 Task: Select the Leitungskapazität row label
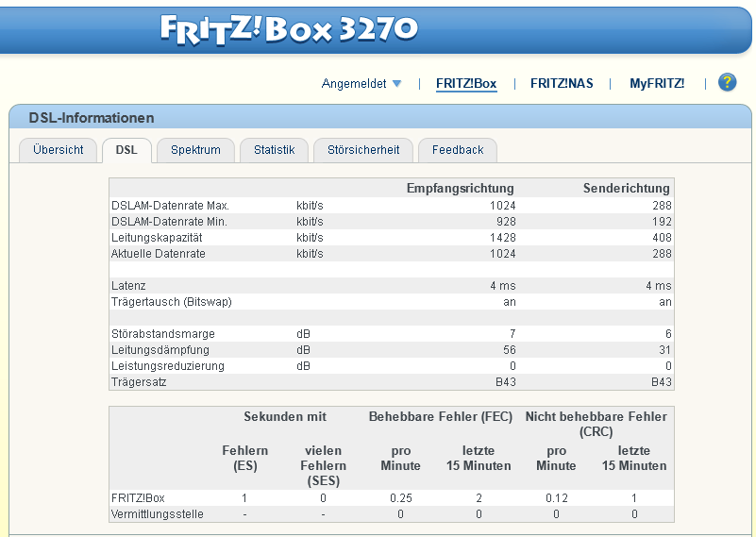click(157, 238)
